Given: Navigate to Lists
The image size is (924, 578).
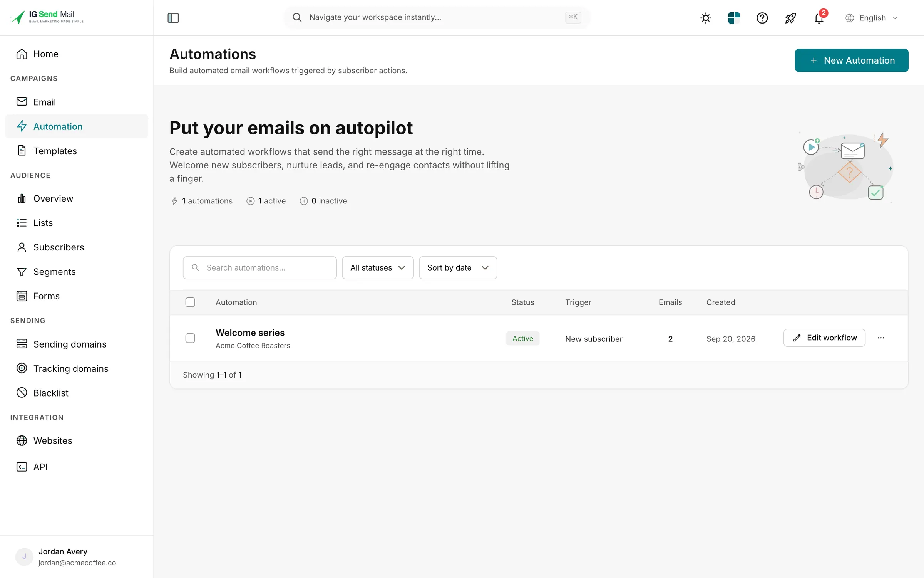Looking at the screenshot, I should pyautogui.click(x=77, y=223).
